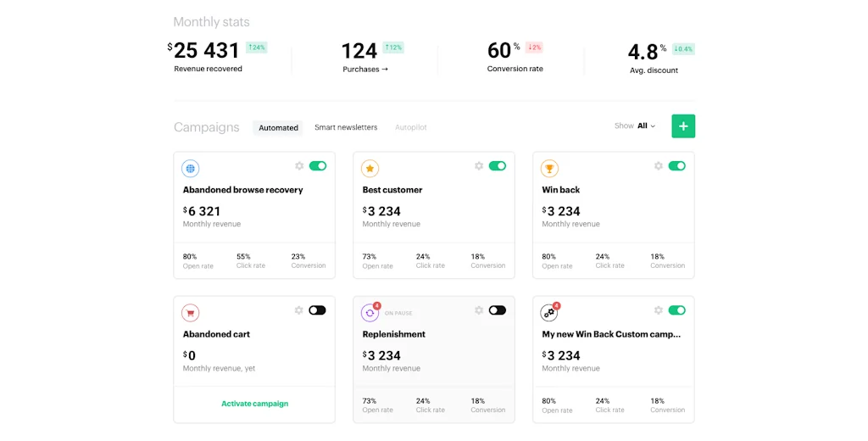Open settings gear on Abandoned browse recovery
Screen dimensions: 868x441
click(299, 165)
